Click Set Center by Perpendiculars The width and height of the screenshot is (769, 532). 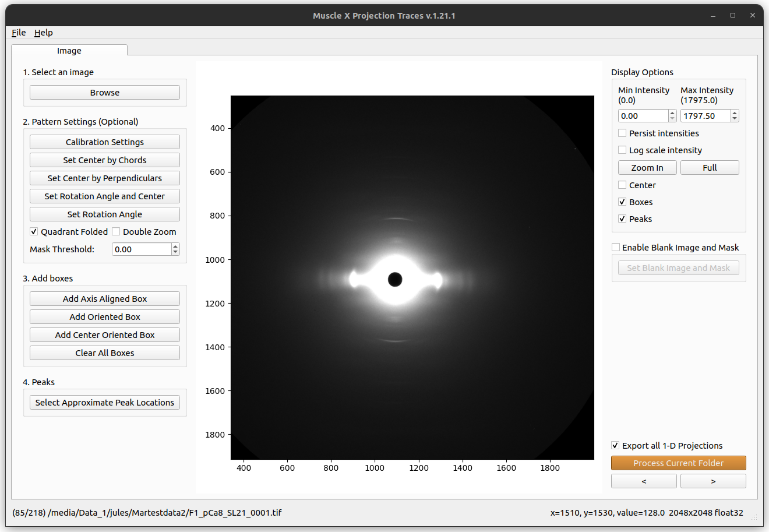click(105, 178)
